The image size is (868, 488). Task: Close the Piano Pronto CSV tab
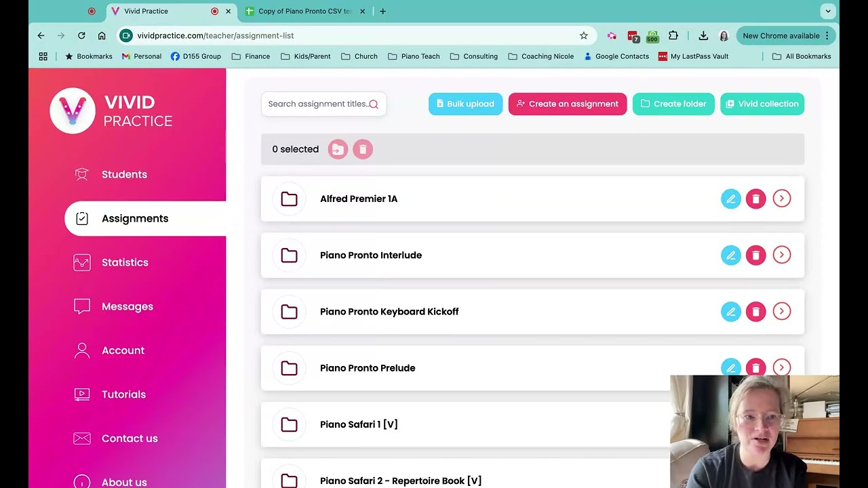pos(362,11)
